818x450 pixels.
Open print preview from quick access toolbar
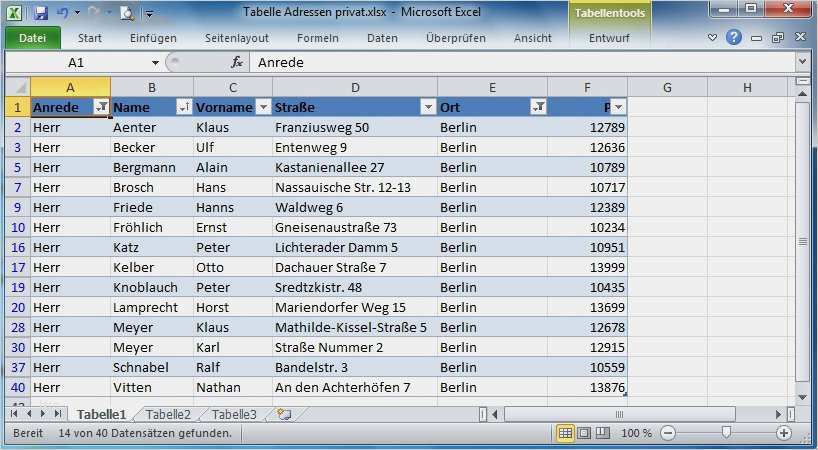(127, 13)
